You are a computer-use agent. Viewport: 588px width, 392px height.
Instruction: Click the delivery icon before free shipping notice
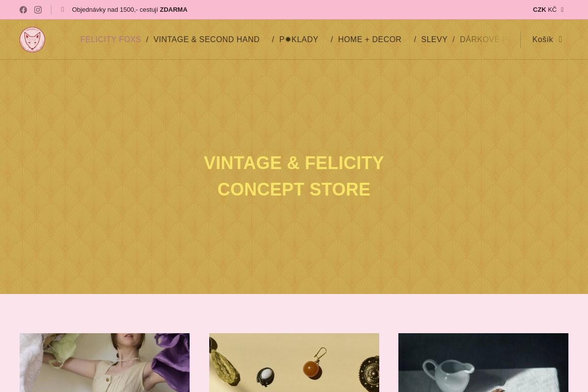click(63, 10)
